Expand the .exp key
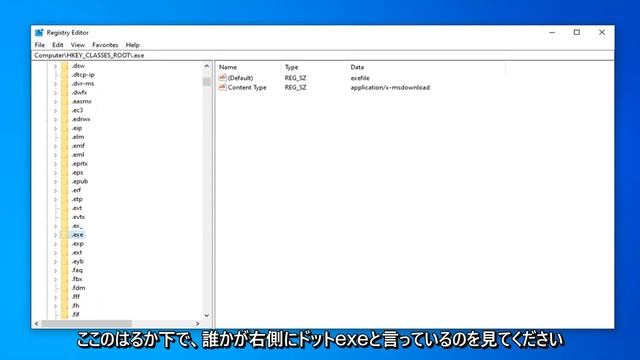 [55, 244]
